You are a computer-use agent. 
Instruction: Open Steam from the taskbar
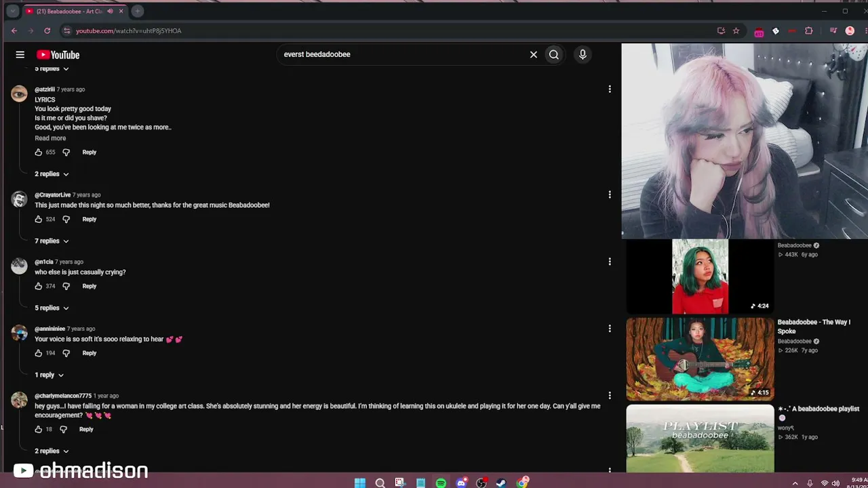pos(501,483)
